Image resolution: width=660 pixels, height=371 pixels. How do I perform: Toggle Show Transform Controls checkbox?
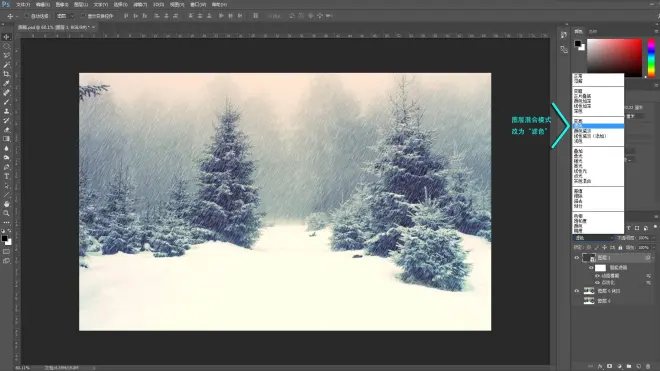pyautogui.click(x=83, y=16)
